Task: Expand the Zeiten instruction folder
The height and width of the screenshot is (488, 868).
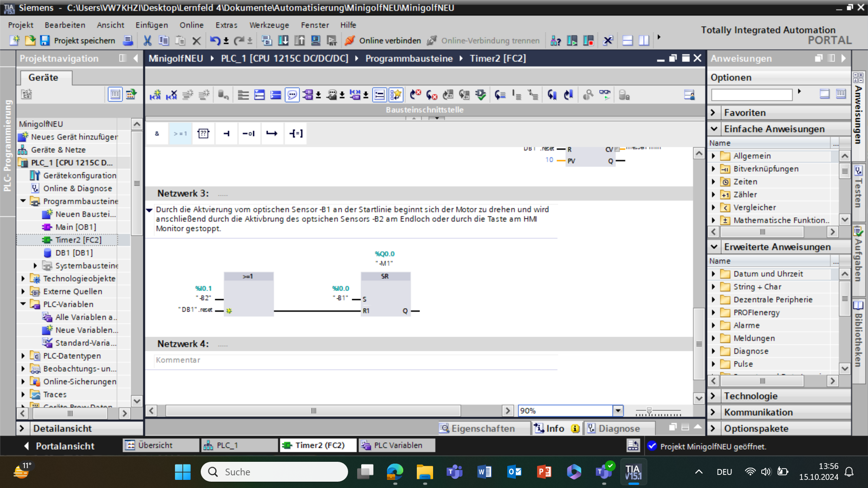Action: coord(713,182)
